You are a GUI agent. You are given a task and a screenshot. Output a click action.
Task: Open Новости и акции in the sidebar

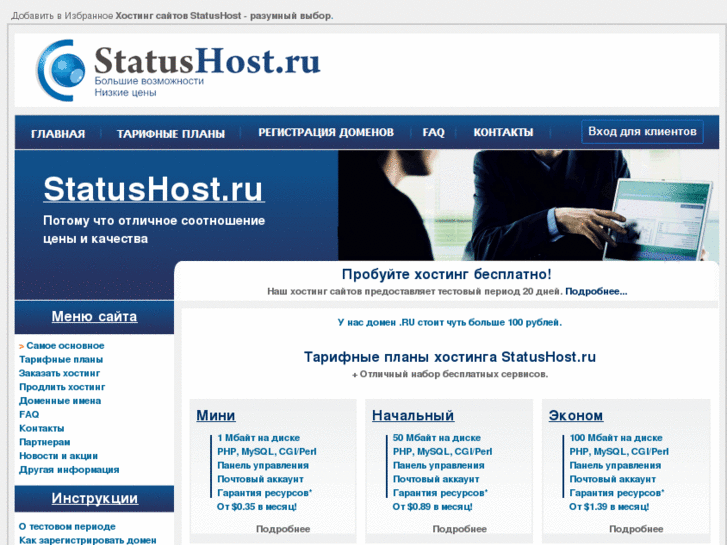[58, 456]
